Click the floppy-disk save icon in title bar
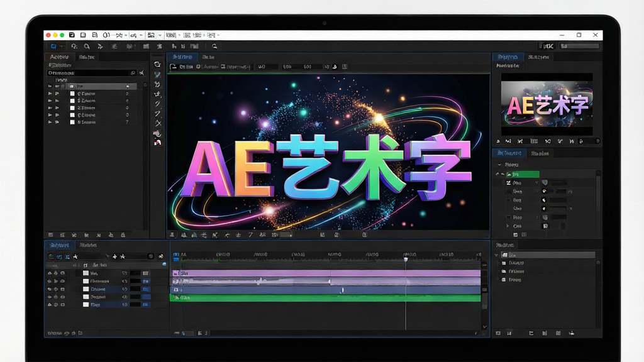Image resolution: width=644 pixels, height=362 pixels. (72, 35)
